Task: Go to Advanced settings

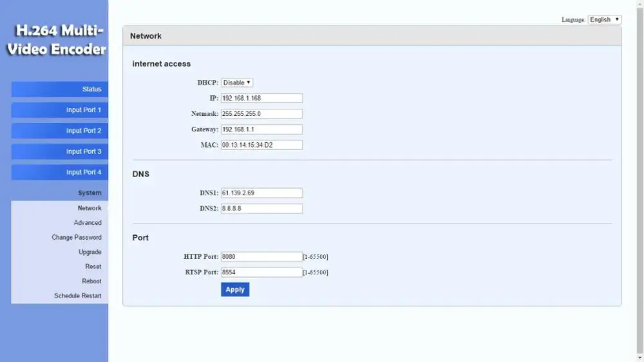Action: pos(88,223)
